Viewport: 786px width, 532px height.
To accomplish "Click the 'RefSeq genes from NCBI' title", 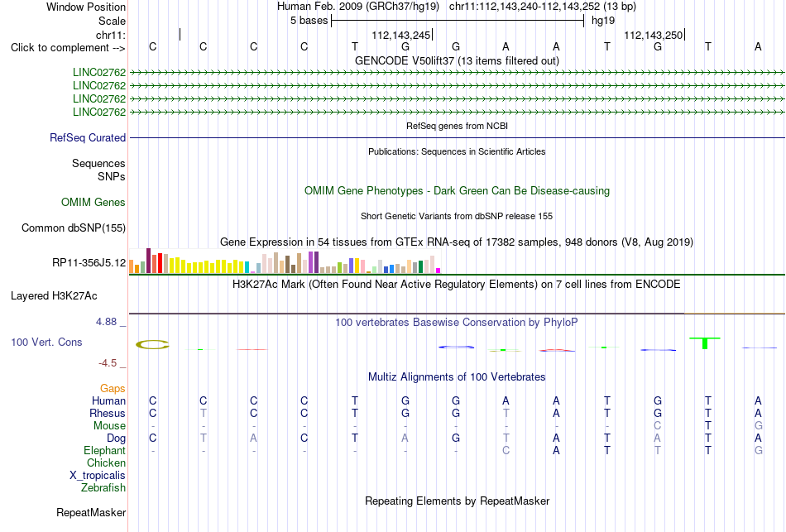I will pyautogui.click(x=457, y=126).
